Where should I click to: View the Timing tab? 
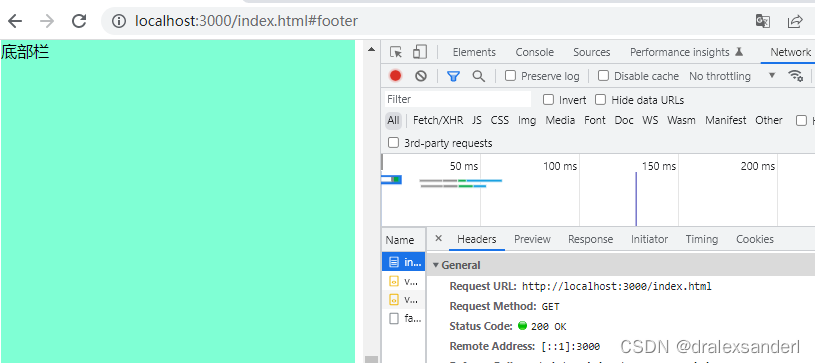point(702,239)
